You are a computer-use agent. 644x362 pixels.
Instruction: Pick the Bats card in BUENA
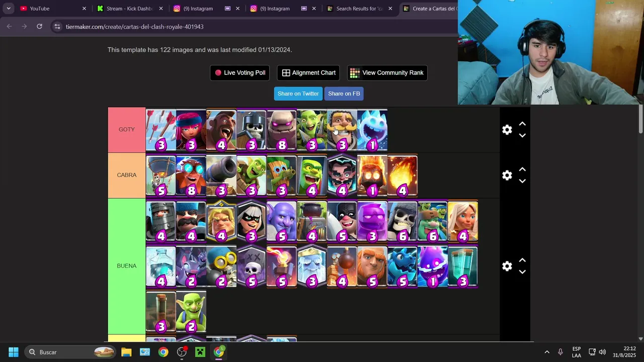[191, 266]
